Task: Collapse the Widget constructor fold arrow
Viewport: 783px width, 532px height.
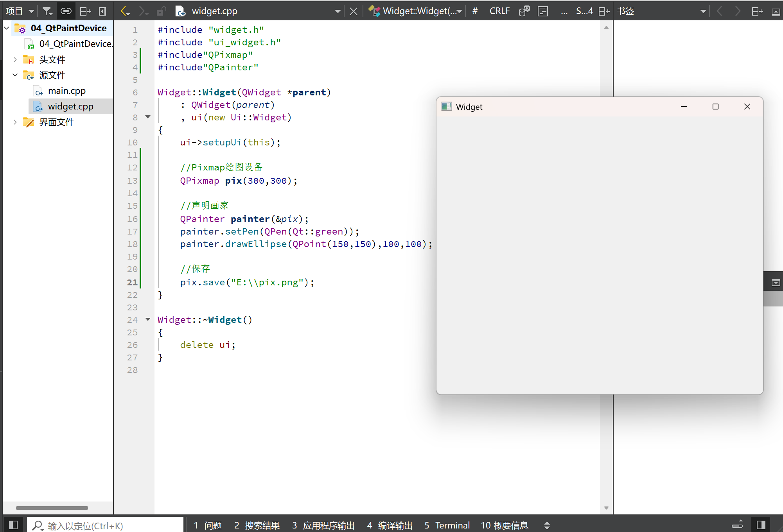Action: (x=148, y=117)
